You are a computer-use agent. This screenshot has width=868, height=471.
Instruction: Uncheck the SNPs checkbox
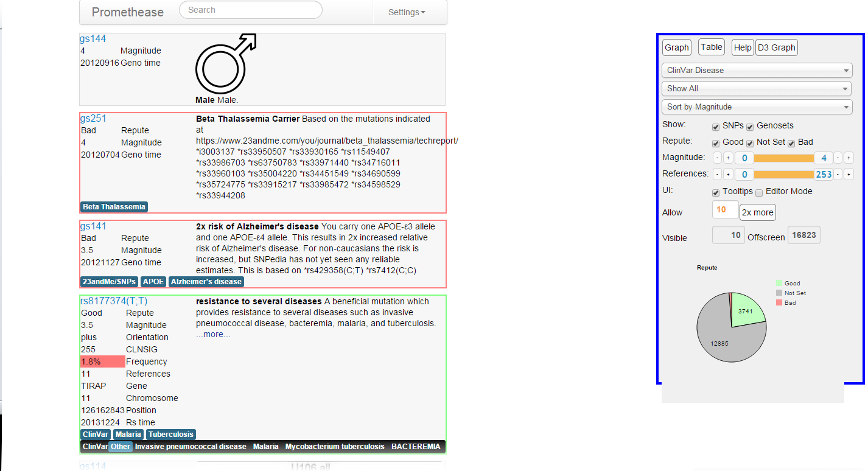pos(716,127)
